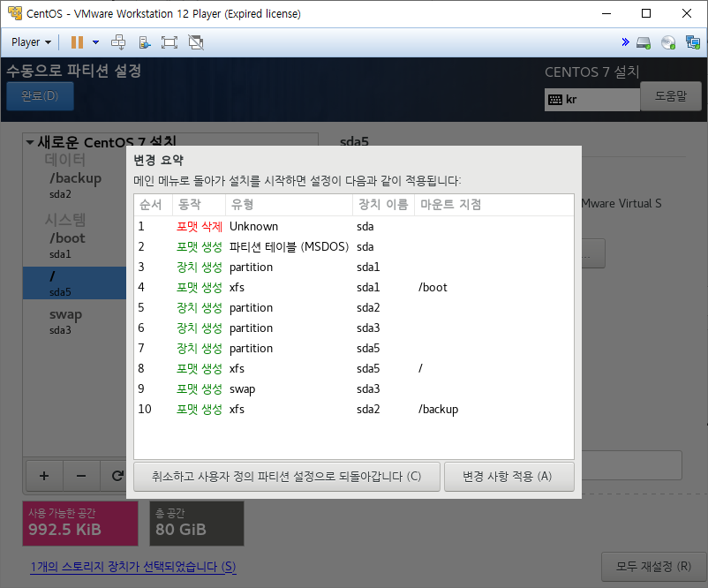Image resolution: width=708 pixels, height=588 pixels.
Task: Click the 총 공간 80 GiB box
Action: (x=197, y=524)
